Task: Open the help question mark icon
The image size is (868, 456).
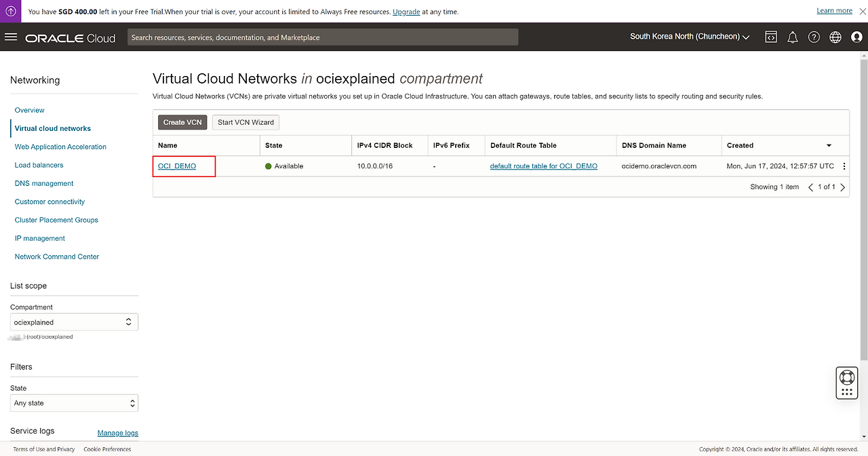Action: coord(814,37)
